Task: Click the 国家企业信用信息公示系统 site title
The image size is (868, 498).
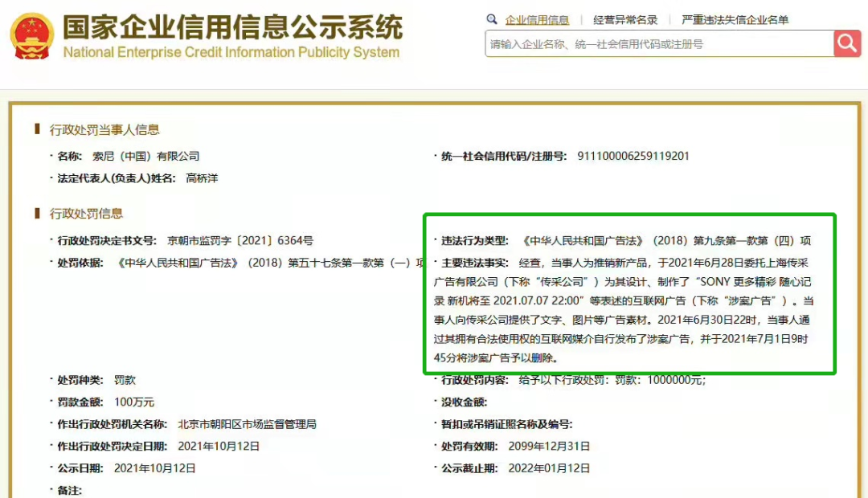Action: tap(232, 27)
